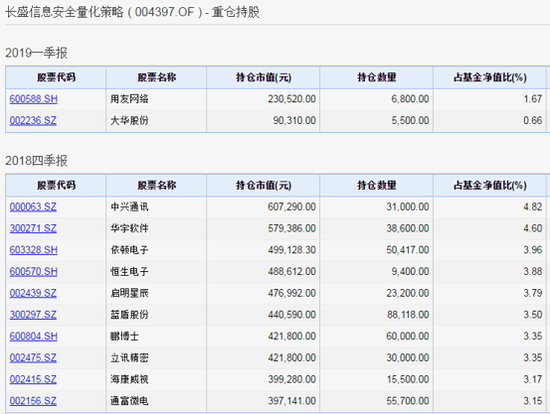Click 持仓市值(元) header in 2018四季报 table
This screenshot has height=414, width=550.
[x=263, y=186]
